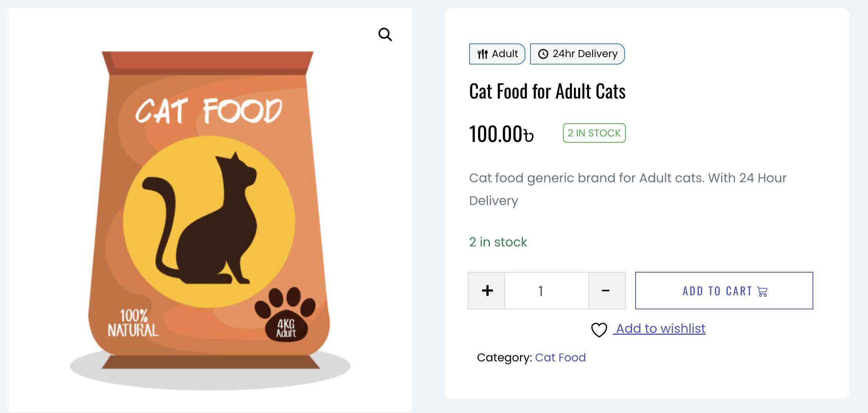Open the product title Cat Food for Adult Cats
This screenshot has width=868, height=413.
click(x=547, y=91)
